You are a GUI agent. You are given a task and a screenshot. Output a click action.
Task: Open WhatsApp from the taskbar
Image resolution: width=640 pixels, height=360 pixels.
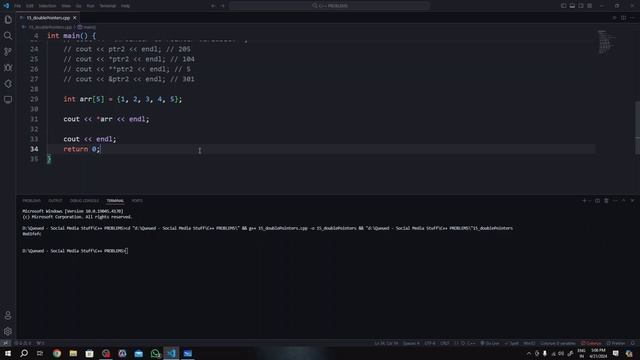point(155,353)
